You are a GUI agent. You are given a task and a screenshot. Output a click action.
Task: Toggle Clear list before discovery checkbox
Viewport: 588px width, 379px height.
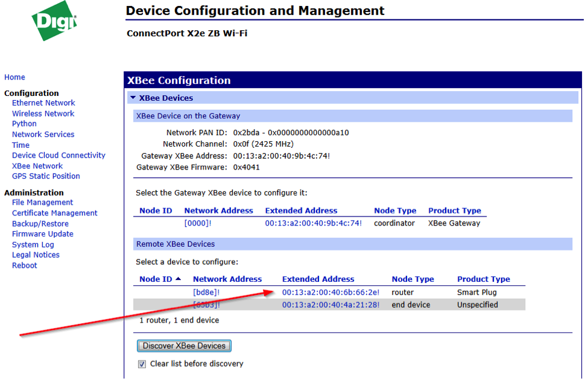click(x=142, y=364)
